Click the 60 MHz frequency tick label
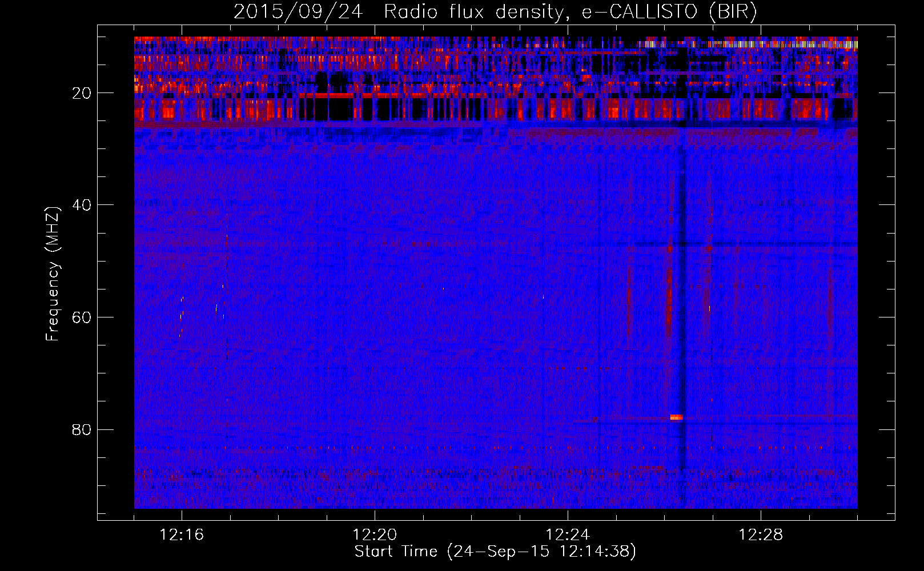Image resolution: width=924 pixels, height=571 pixels. 82,317
